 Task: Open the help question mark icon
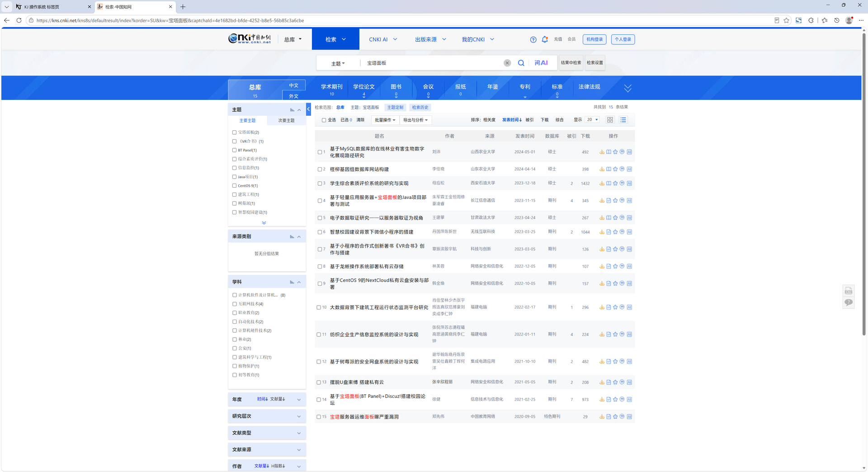click(x=533, y=39)
